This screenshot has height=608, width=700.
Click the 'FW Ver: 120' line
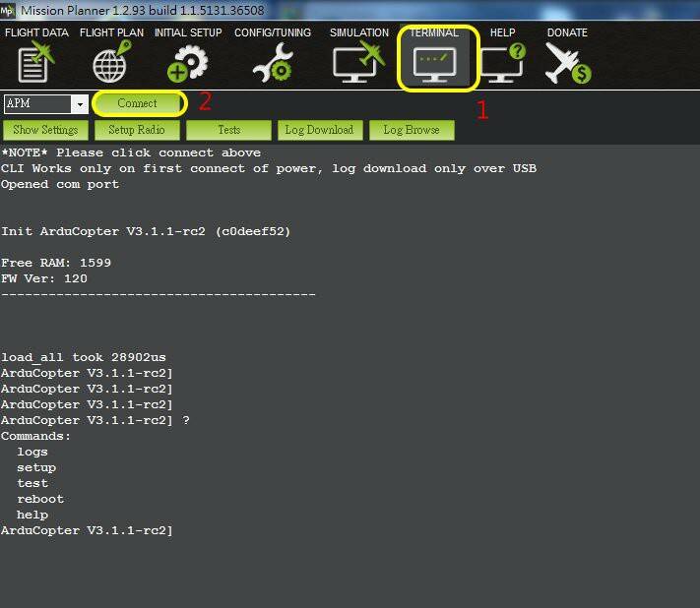point(44,278)
